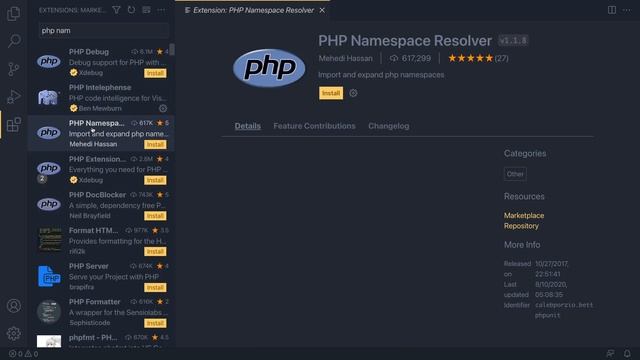Viewport: 640px width, 360px height.
Task: Close the PHP Namespace Resolver tab
Action: click(x=322, y=10)
